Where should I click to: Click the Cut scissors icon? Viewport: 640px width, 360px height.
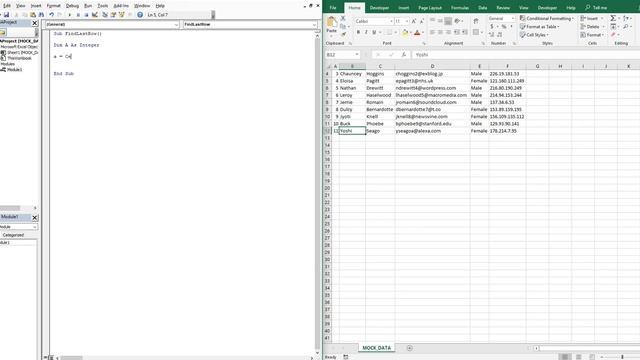coord(343,18)
